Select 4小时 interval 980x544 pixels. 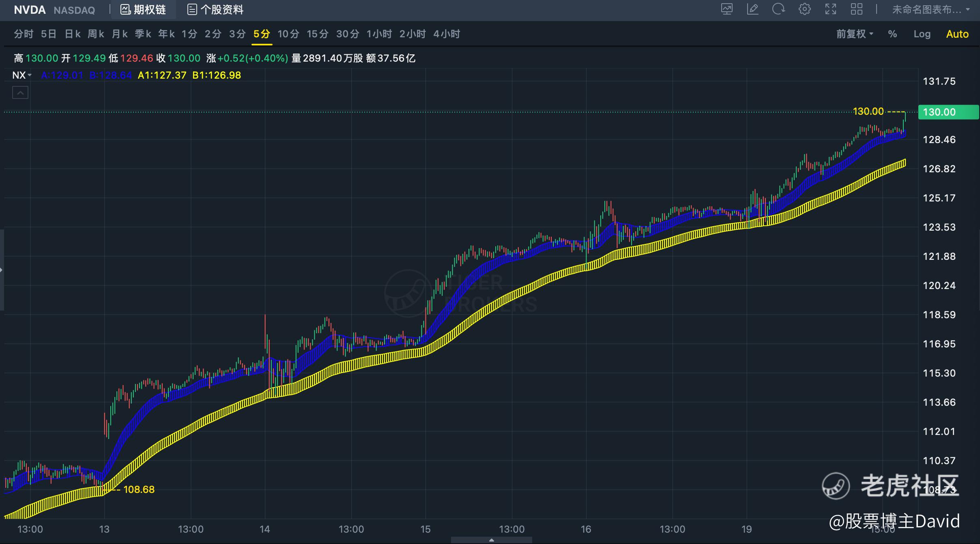[x=447, y=34]
